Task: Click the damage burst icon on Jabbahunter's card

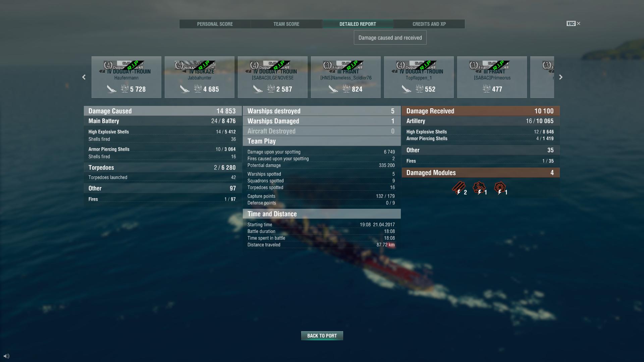Action: point(198,88)
